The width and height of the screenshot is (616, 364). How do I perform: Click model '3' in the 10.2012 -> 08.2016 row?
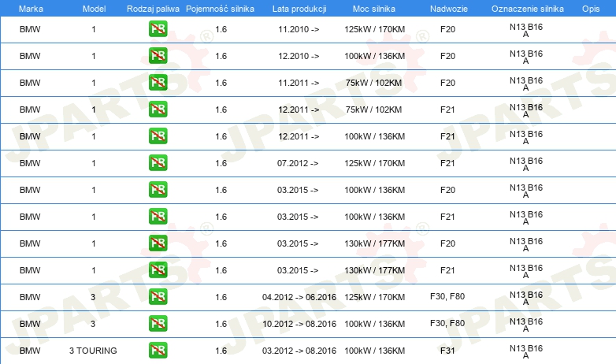93,324
